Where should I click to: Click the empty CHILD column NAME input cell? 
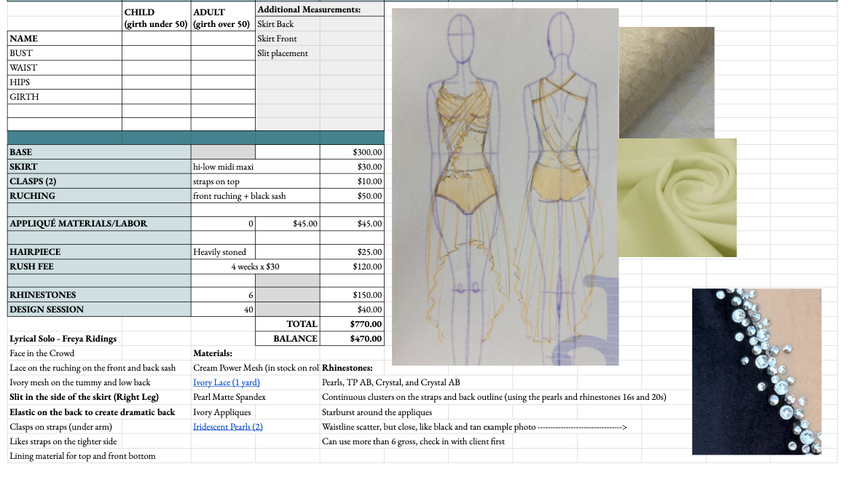pyautogui.click(x=157, y=39)
